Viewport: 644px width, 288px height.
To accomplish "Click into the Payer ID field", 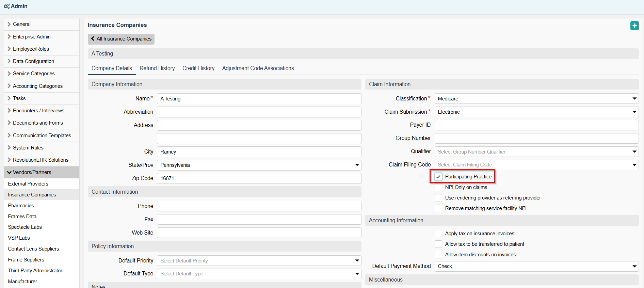I will (x=536, y=125).
